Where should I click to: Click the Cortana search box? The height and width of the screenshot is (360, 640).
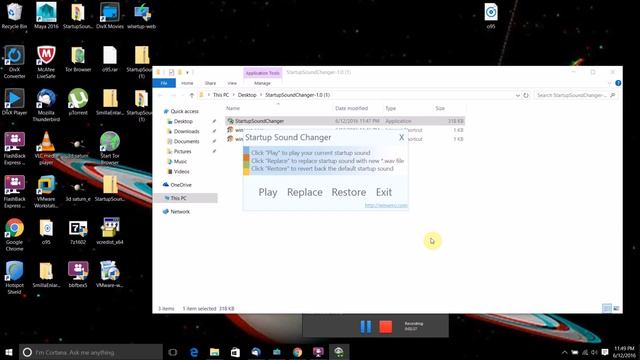[91, 352]
